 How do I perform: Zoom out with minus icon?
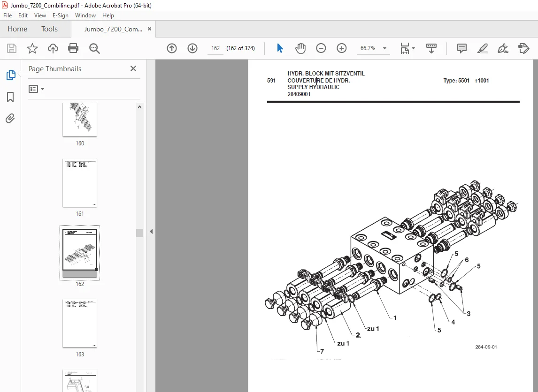(321, 48)
